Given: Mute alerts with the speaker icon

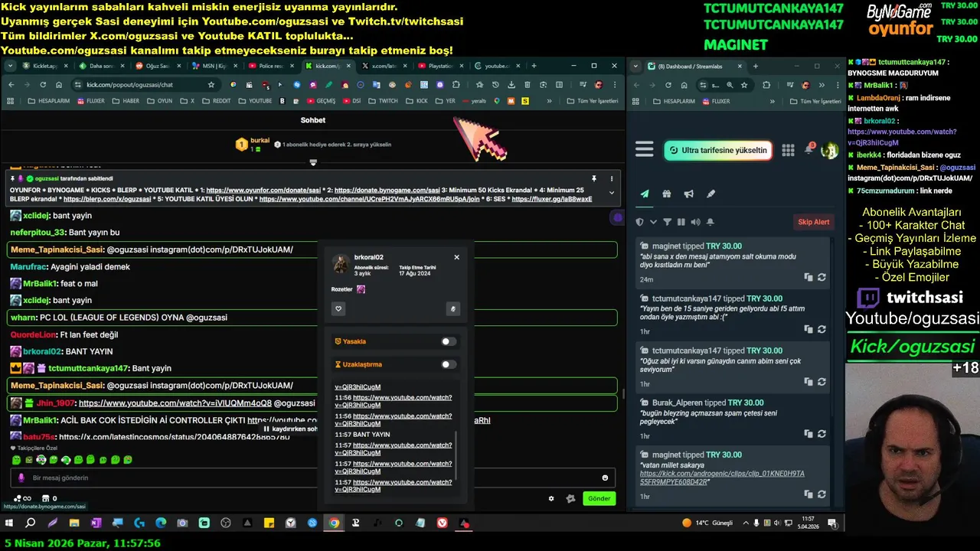Looking at the screenshot, I should [695, 222].
